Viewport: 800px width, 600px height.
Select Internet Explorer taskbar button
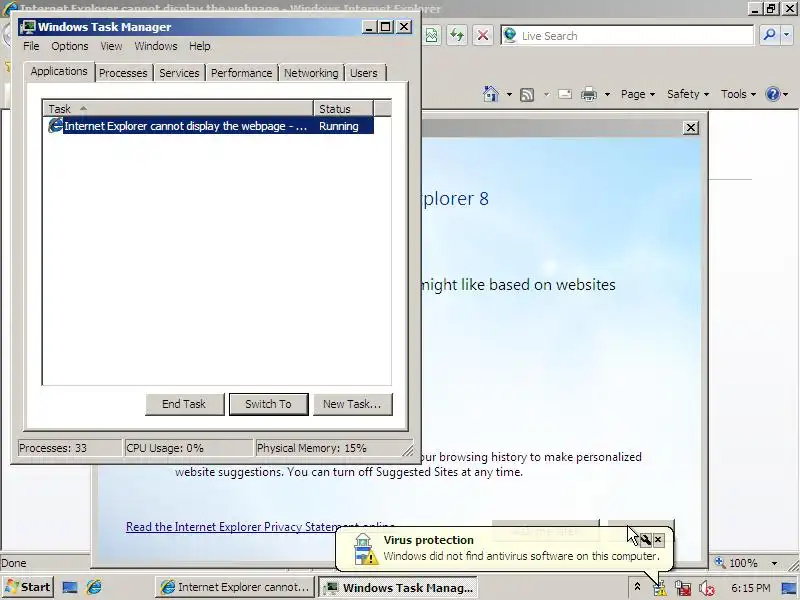click(236, 587)
